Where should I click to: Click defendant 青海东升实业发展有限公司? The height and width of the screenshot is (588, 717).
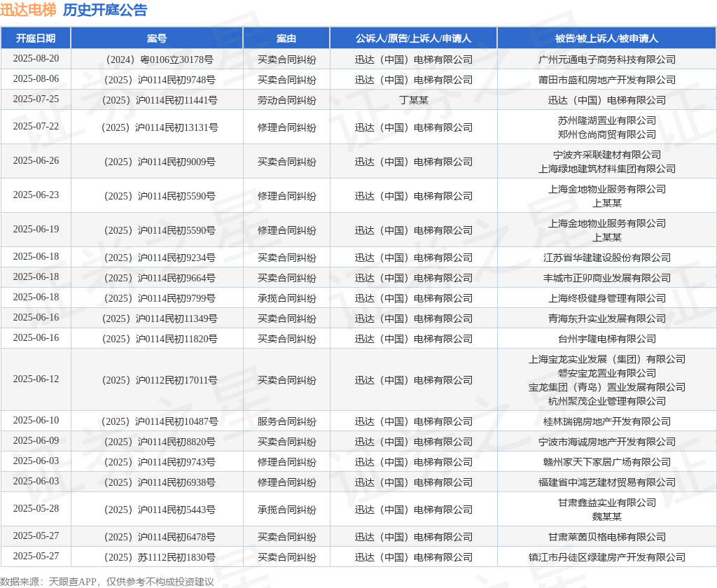point(607,318)
